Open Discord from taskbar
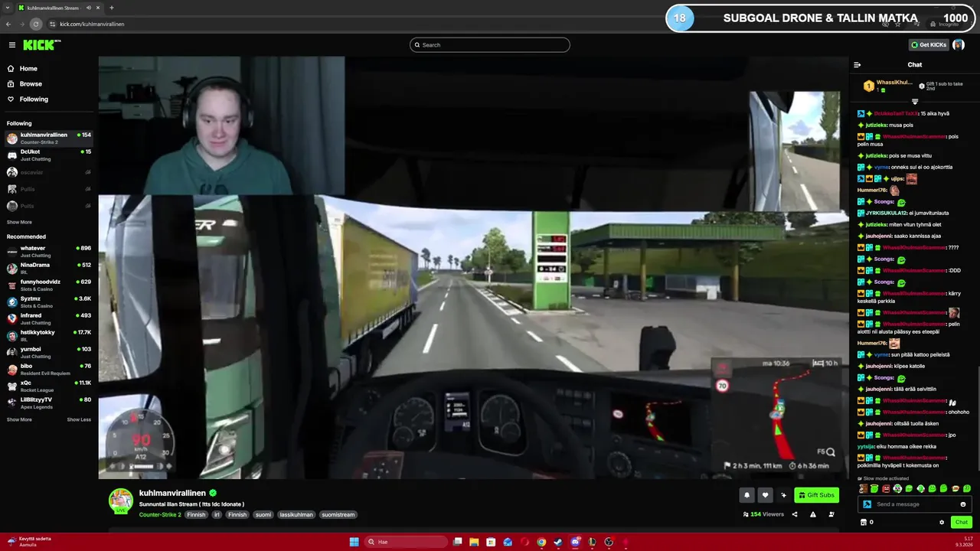The height and width of the screenshot is (551, 980). [575, 542]
